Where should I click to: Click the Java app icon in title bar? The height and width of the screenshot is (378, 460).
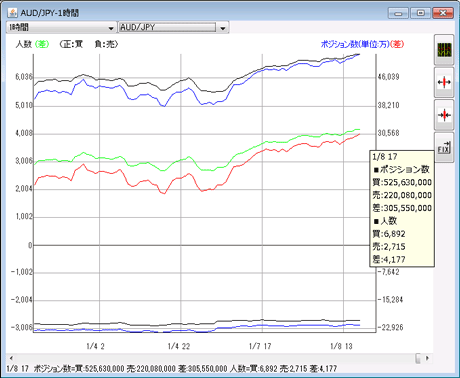click(x=13, y=13)
